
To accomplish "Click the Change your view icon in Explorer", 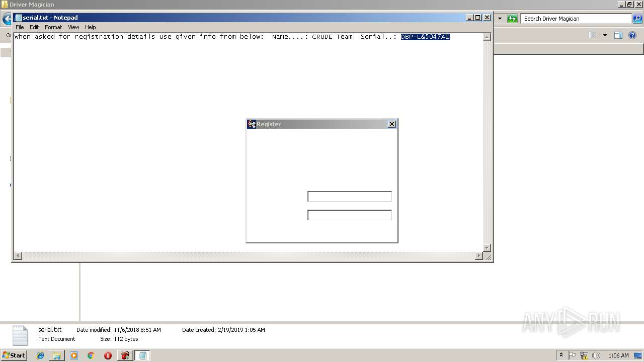I will tap(593, 35).
